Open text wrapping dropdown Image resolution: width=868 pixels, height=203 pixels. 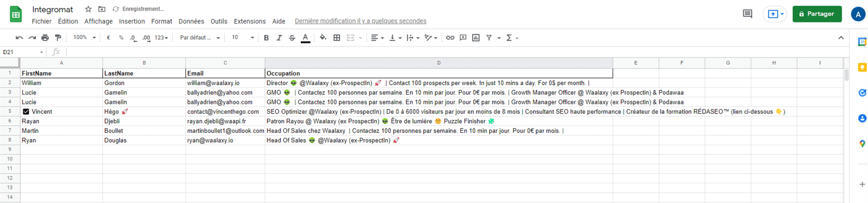pyautogui.click(x=413, y=38)
